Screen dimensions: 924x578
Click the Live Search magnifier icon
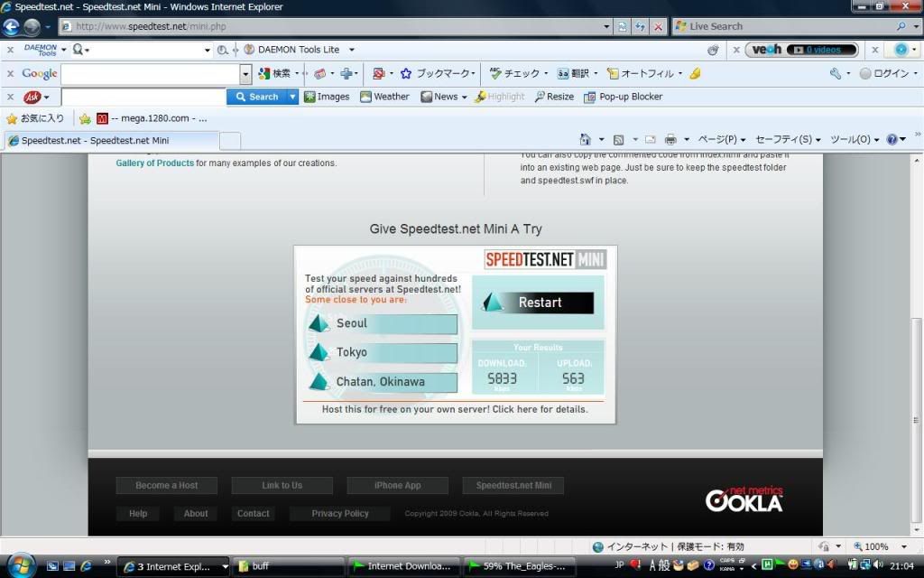click(x=901, y=26)
